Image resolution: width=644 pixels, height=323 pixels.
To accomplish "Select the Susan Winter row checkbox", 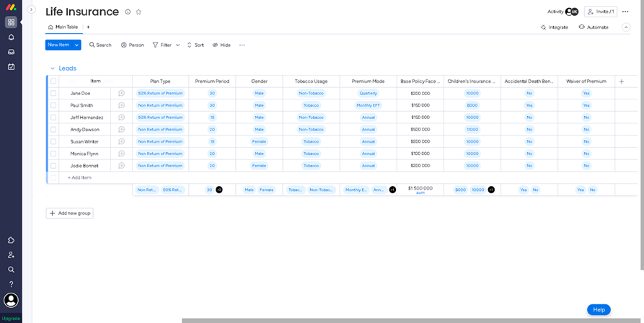I will click(x=53, y=141).
